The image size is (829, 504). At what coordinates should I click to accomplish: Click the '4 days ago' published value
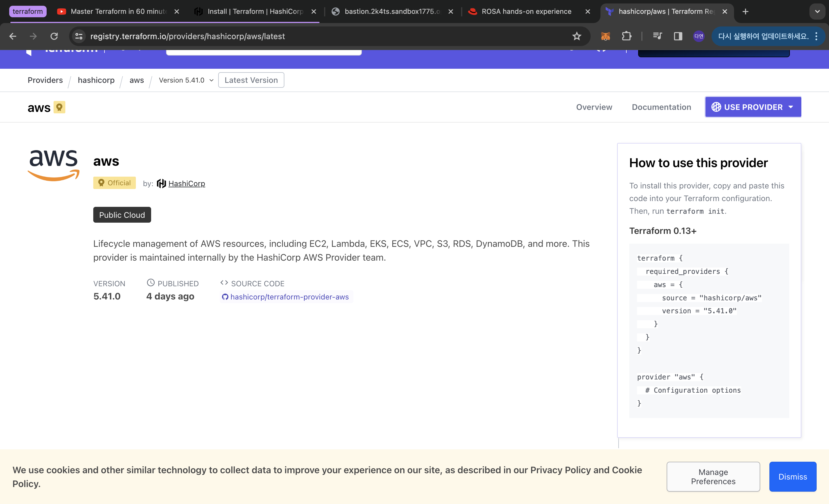click(170, 297)
